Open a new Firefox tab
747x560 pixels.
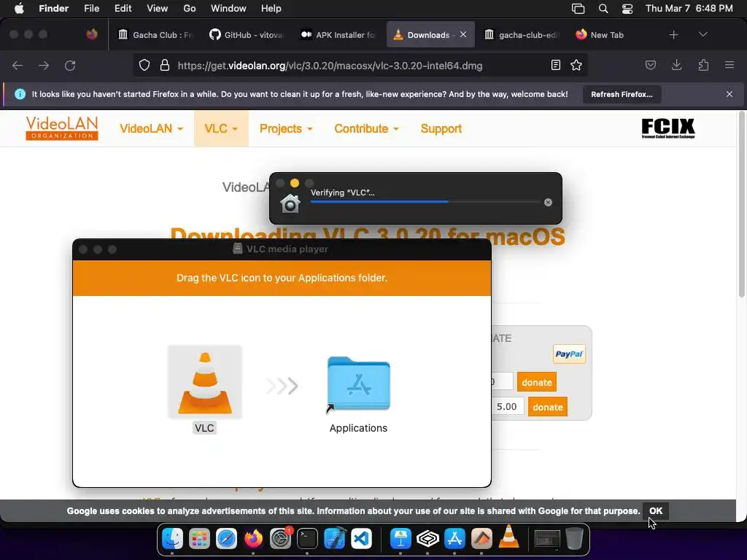tap(673, 35)
